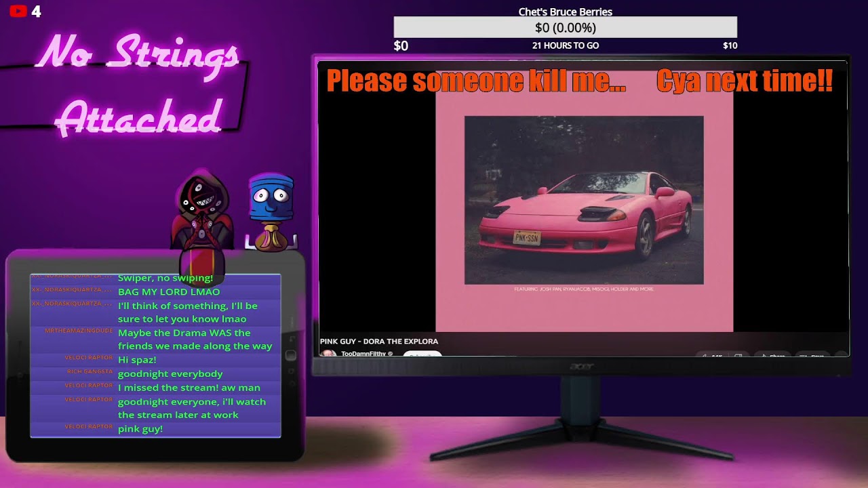The image size is (868, 488).
Task: Click the pink car album art in video
Action: coord(584,200)
